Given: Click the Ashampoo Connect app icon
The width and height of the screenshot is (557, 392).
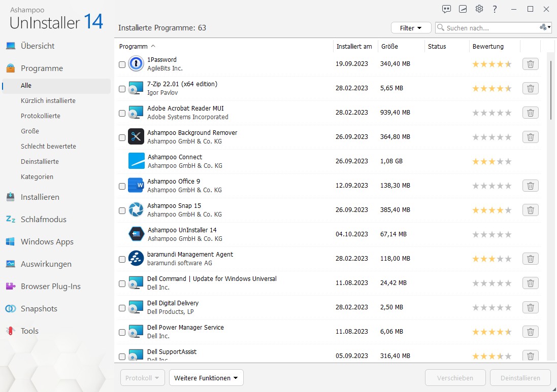Looking at the screenshot, I should pyautogui.click(x=137, y=161).
